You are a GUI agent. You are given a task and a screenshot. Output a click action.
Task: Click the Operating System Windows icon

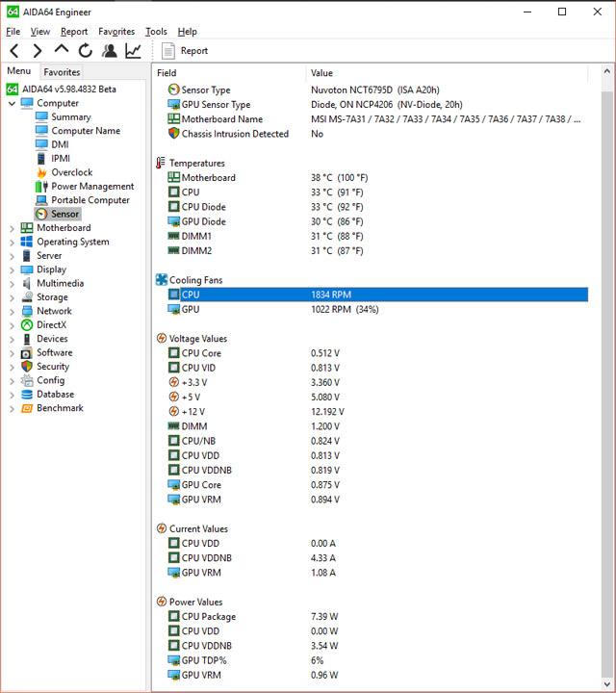pos(27,242)
